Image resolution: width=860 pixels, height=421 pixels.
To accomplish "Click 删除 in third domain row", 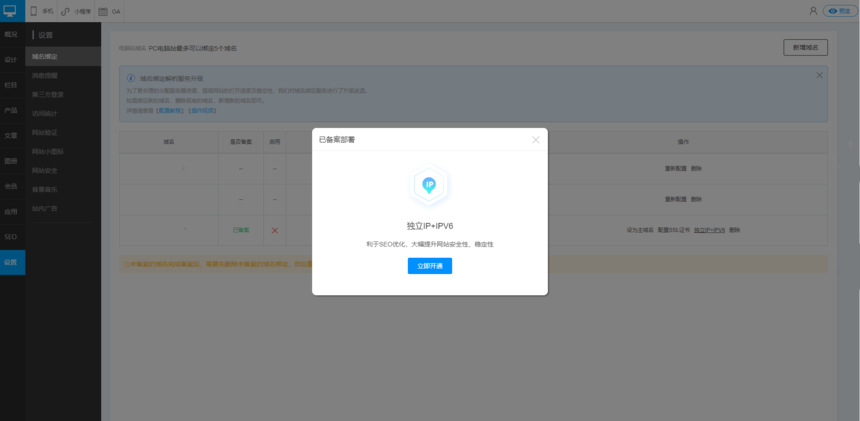I will pyautogui.click(x=734, y=230).
